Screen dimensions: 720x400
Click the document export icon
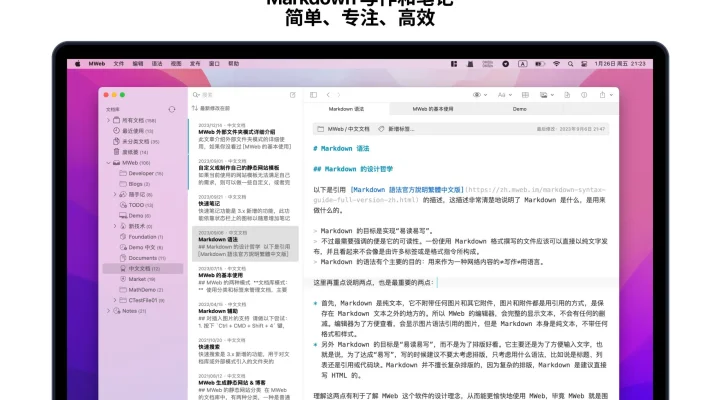coord(567,95)
